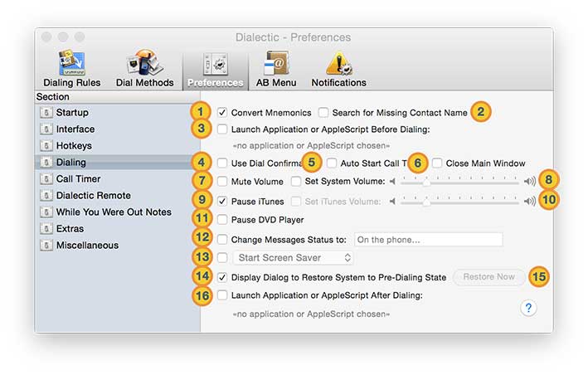Select the Miscellaneous section label
The width and height of the screenshot is (588, 375).
[87, 246]
